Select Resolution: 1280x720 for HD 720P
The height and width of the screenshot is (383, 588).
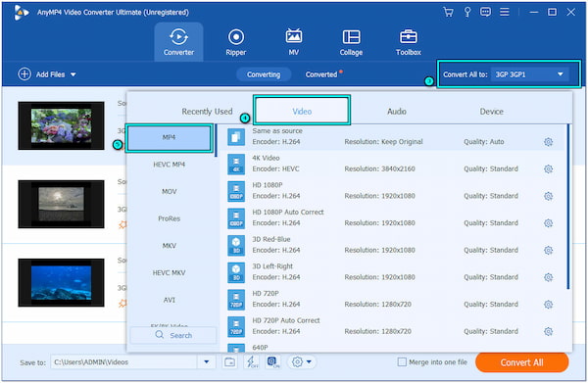378,305
